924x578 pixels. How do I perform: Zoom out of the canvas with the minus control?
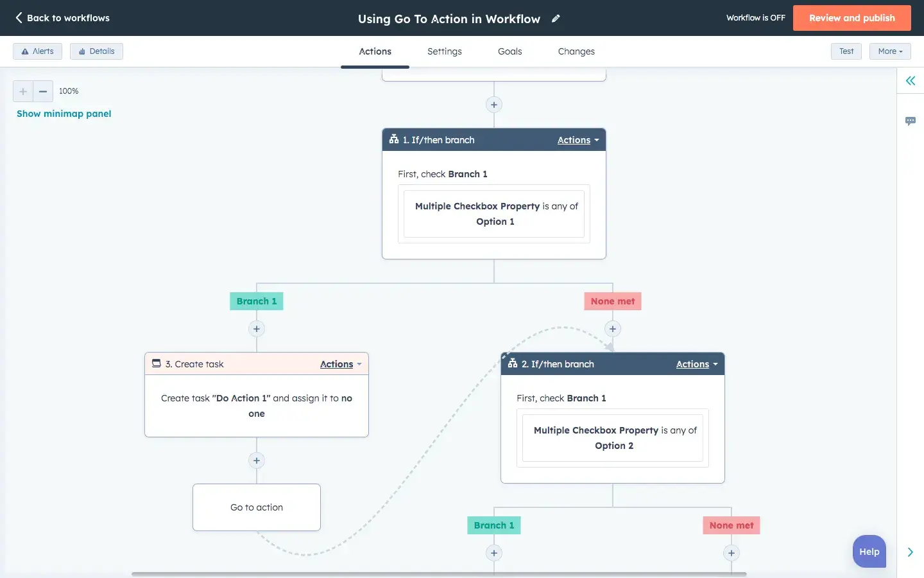tap(42, 91)
